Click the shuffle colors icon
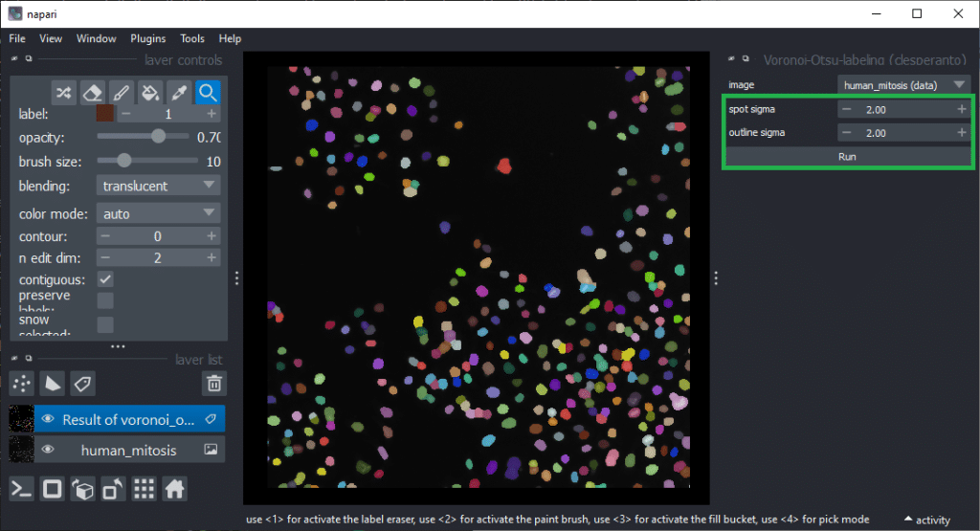Image resolution: width=980 pixels, height=531 pixels. click(x=63, y=92)
